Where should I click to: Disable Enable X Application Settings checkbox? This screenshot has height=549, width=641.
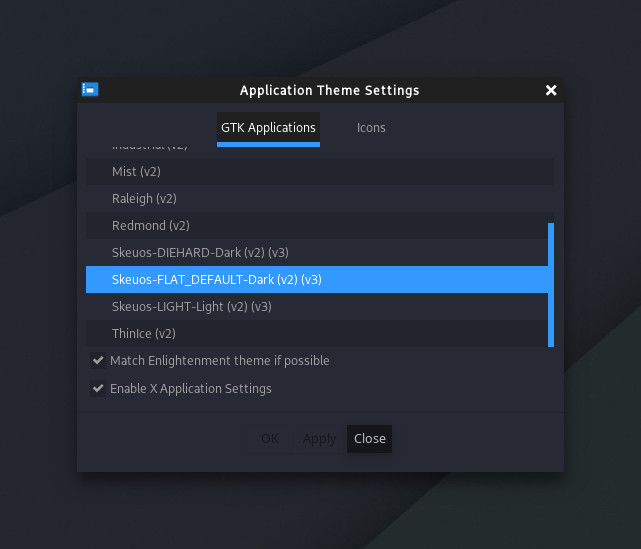190,389
